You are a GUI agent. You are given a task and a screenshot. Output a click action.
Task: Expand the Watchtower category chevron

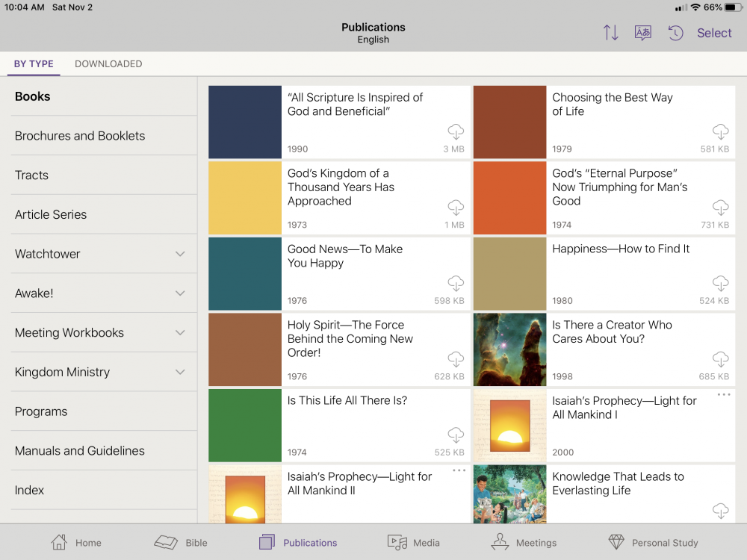(x=180, y=254)
